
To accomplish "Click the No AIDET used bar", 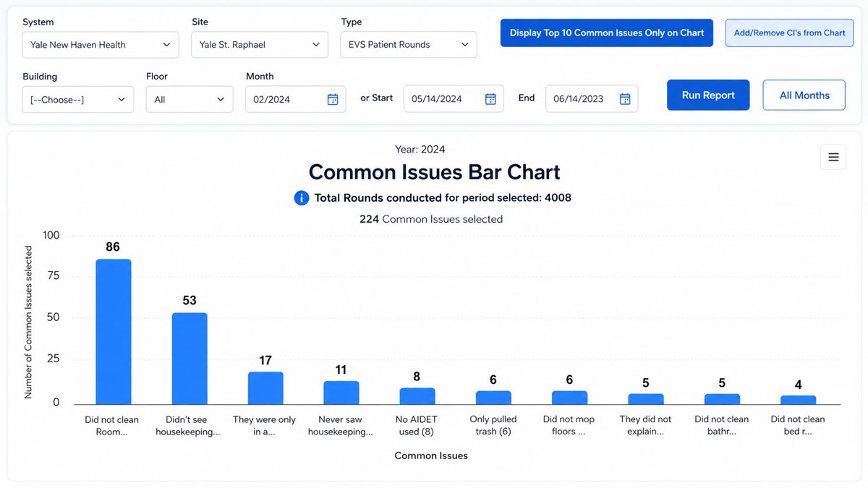I will [x=417, y=396].
